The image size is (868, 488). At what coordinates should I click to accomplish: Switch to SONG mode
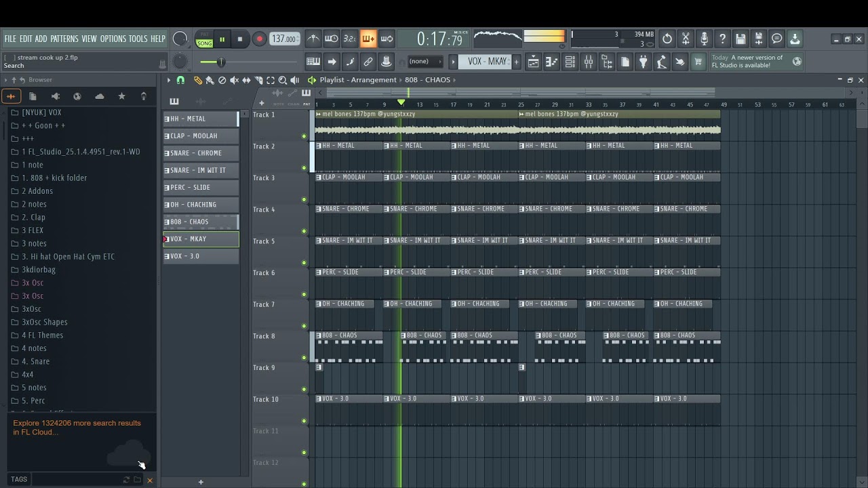(x=204, y=43)
